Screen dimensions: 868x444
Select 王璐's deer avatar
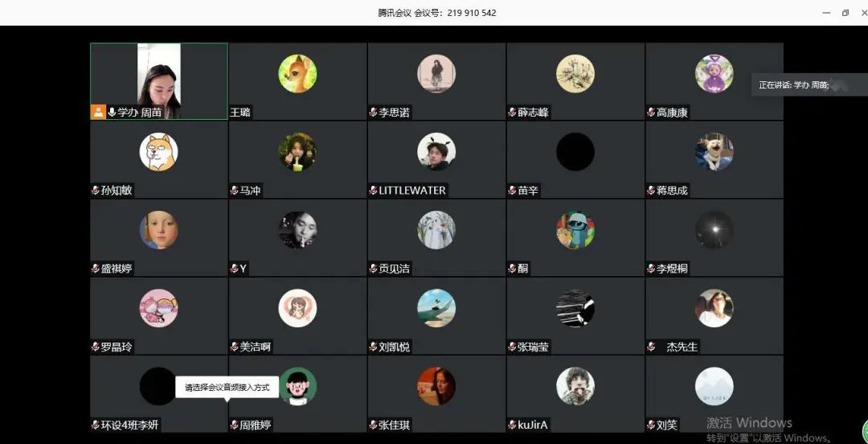(298, 74)
